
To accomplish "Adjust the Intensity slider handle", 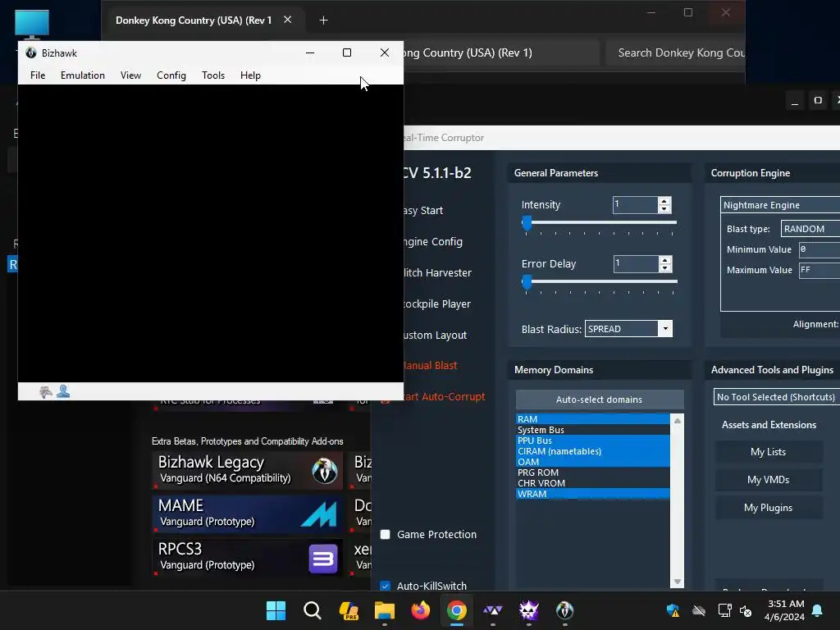I will pos(527,222).
